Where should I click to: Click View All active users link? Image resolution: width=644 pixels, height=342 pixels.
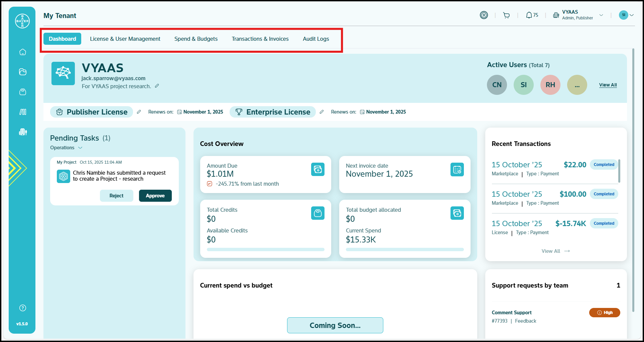coord(608,85)
